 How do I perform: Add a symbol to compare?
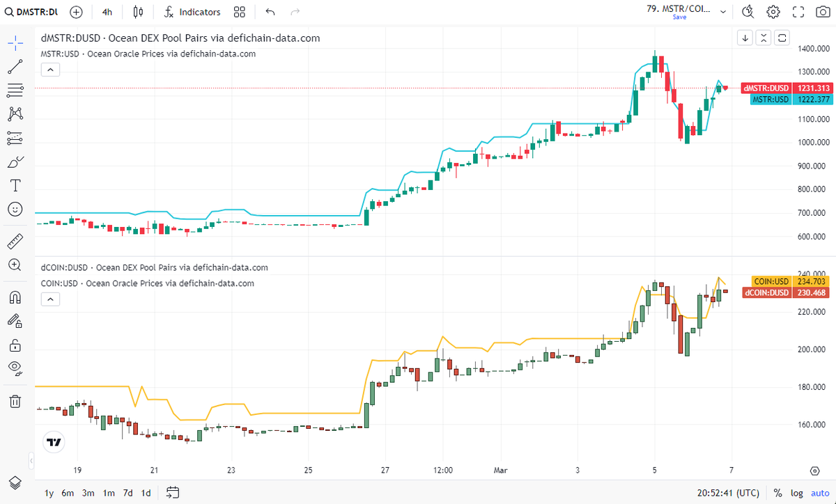click(77, 12)
